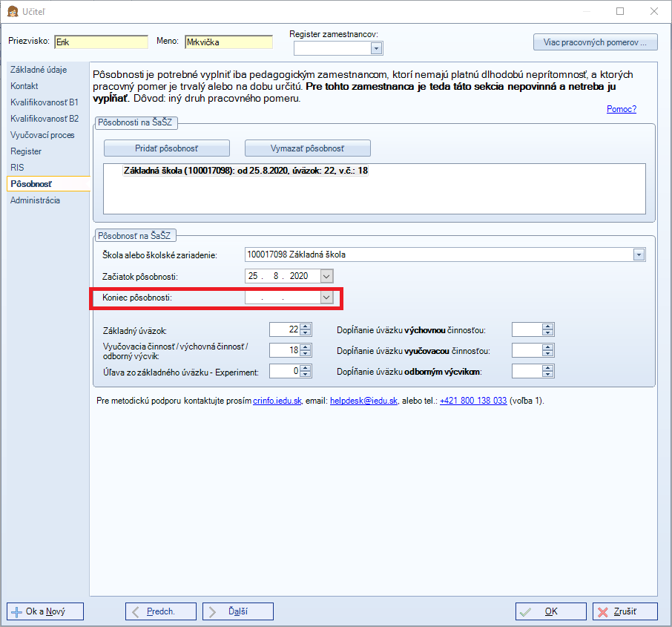Viewport: 672px width, 627px height.
Task: Click the Meno input field
Action: pos(229,42)
